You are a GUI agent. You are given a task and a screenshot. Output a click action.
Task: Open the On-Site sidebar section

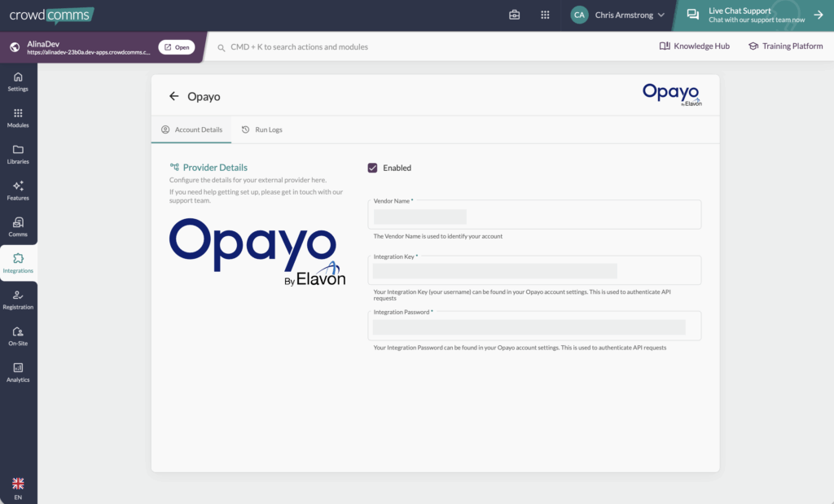pyautogui.click(x=18, y=335)
